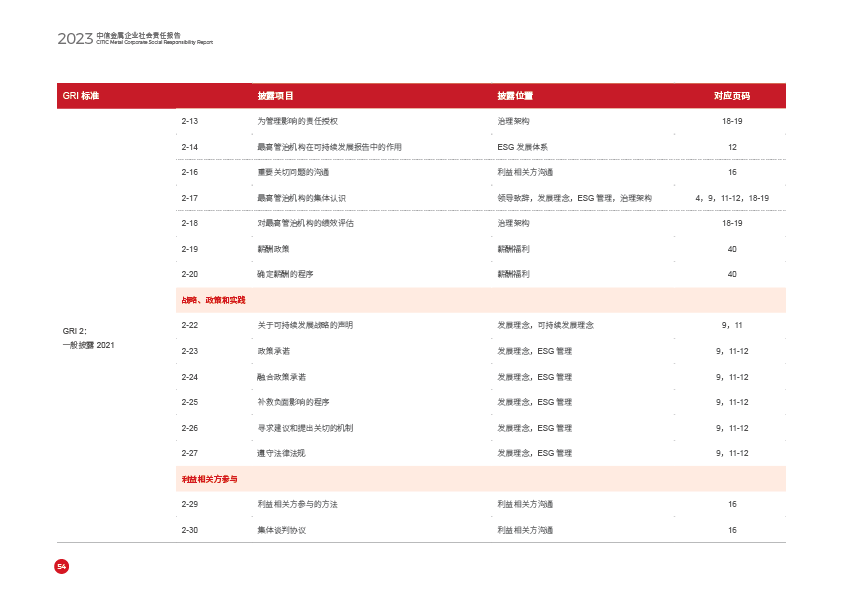Click disclosure number 2-16
The image size is (843, 596).
click(190, 172)
